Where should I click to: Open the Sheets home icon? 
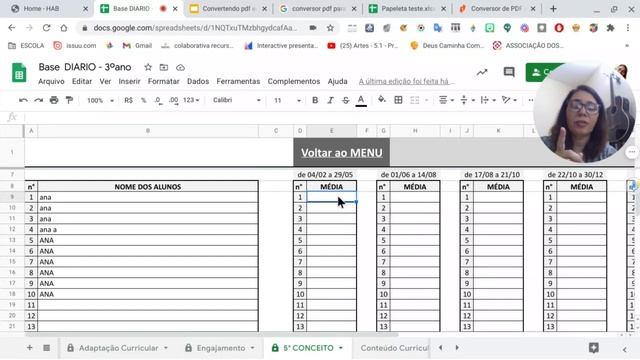(x=19, y=73)
